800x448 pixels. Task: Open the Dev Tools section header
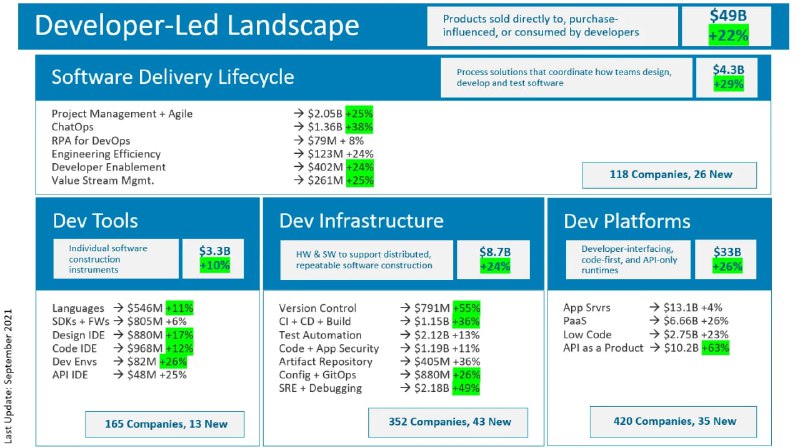coord(94,220)
